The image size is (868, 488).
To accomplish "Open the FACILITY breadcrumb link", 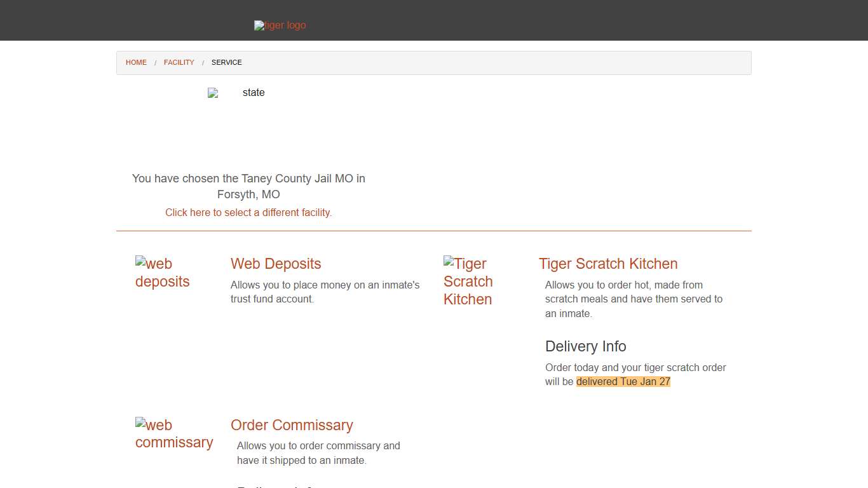I will [179, 62].
